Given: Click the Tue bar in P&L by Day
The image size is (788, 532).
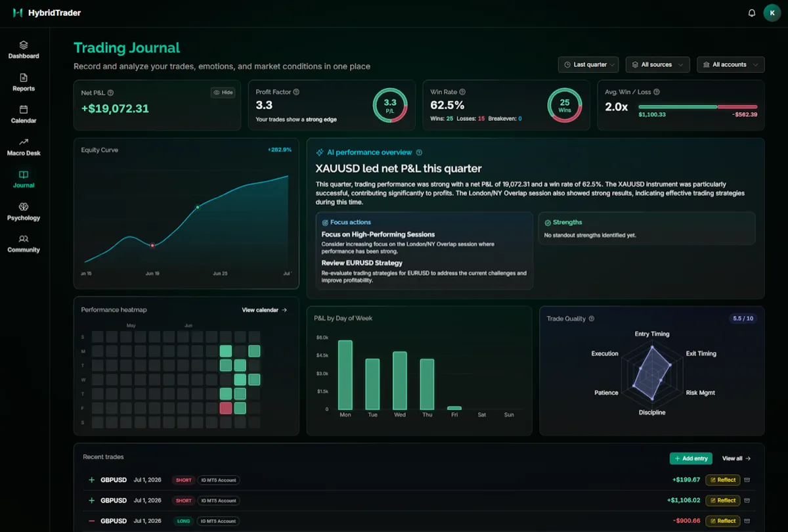Looking at the screenshot, I should [x=372, y=384].
